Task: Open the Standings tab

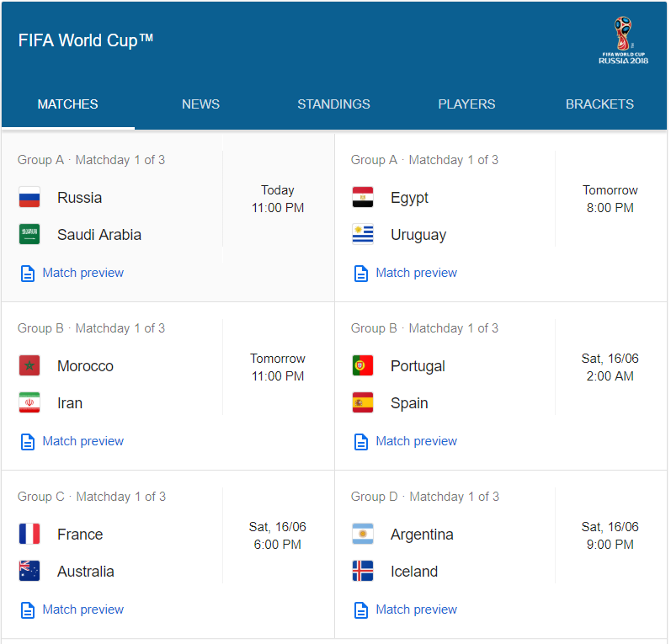Action: (x=333, y=104)
